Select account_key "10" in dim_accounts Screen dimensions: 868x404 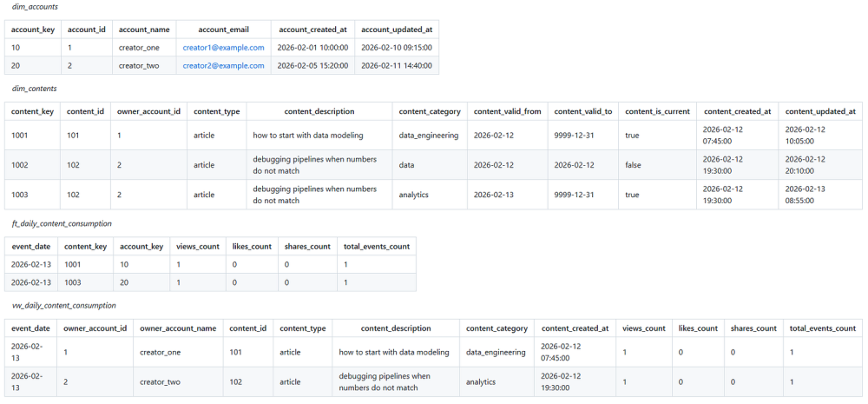tap(16, 48)
